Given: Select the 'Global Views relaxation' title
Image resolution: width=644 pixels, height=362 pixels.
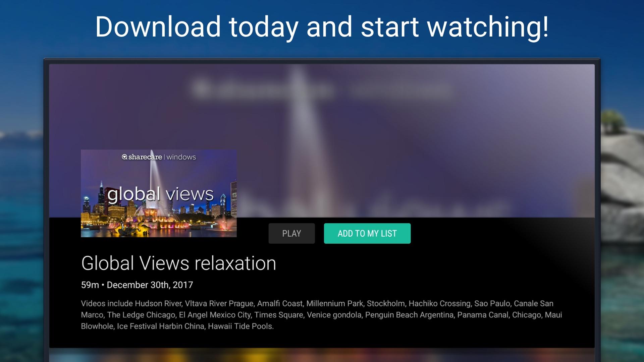Looking at the screenshot, I should click(178, 263).
